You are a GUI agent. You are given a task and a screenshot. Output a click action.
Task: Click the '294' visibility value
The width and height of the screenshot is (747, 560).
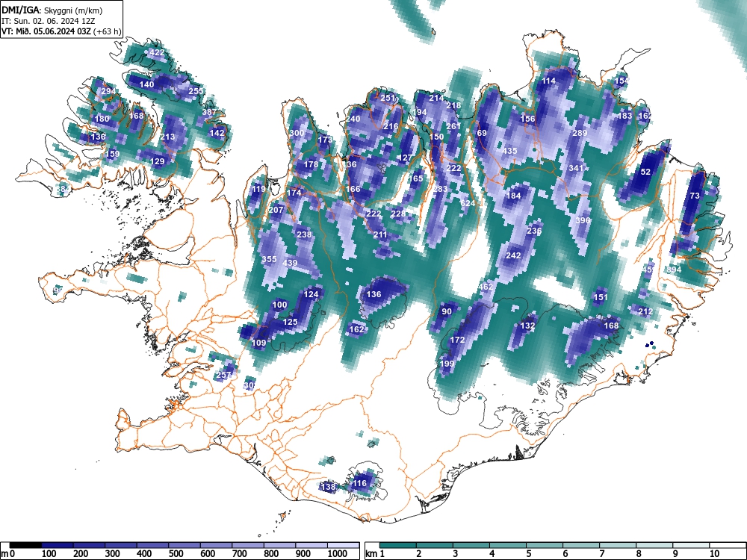coord(108,91)
